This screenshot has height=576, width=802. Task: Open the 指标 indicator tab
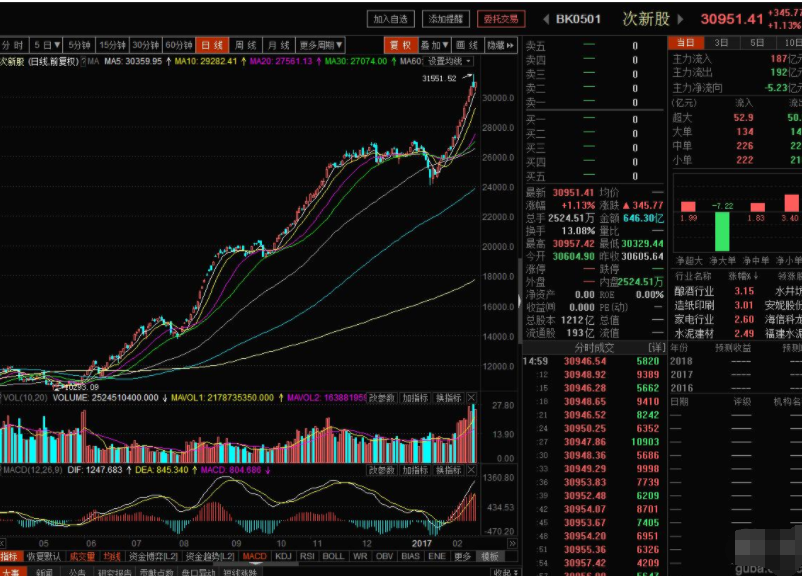coord(9,556)
